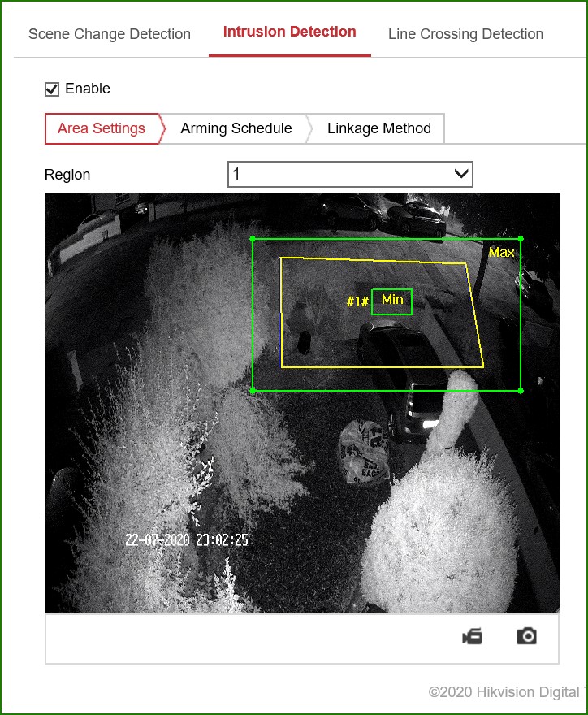Screen dimensions: 588x715
Task: Click bottom-right corner handle of green Max rectangle
Action: tap(521, 391)
